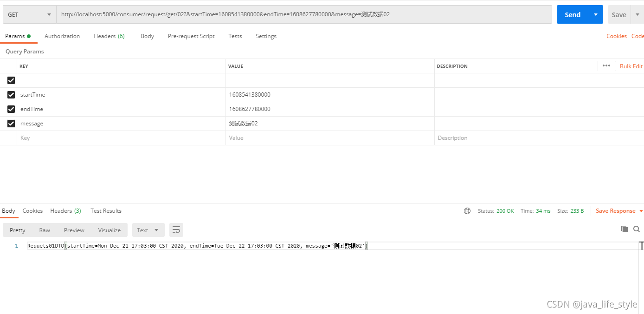Open the Test Results tab
Screen dimensions: 644x314
coord(106,211)
